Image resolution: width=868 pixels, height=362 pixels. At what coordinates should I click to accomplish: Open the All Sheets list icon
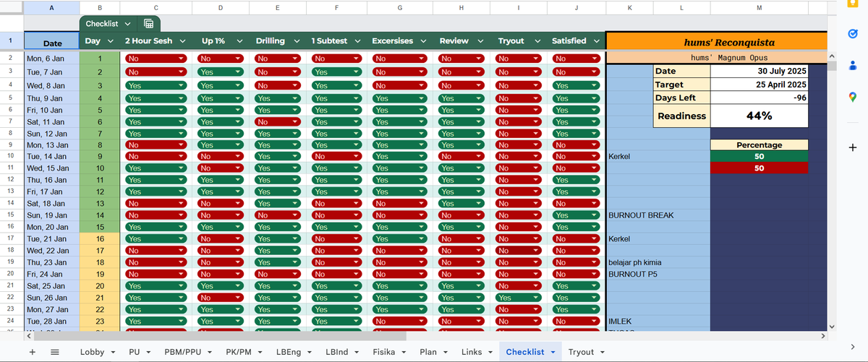click(55, 352)
